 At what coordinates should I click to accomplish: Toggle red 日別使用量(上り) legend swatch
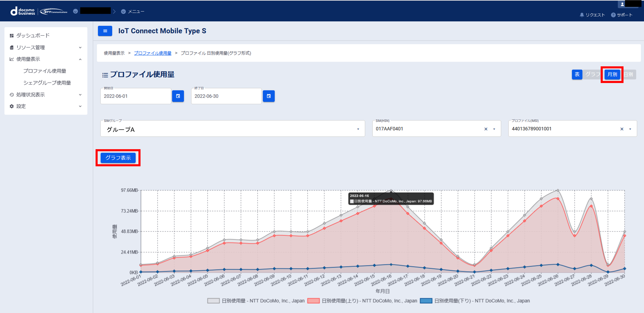[x=313, y=301]
